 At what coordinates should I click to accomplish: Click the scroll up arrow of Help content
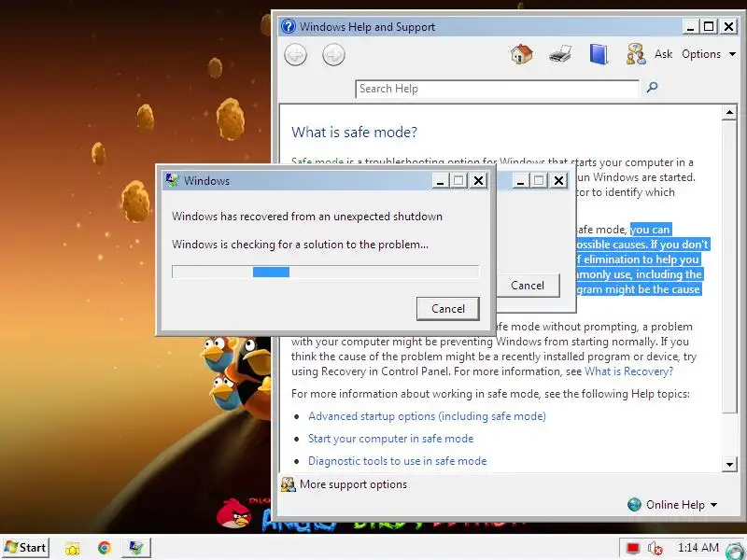pos(729,113)
